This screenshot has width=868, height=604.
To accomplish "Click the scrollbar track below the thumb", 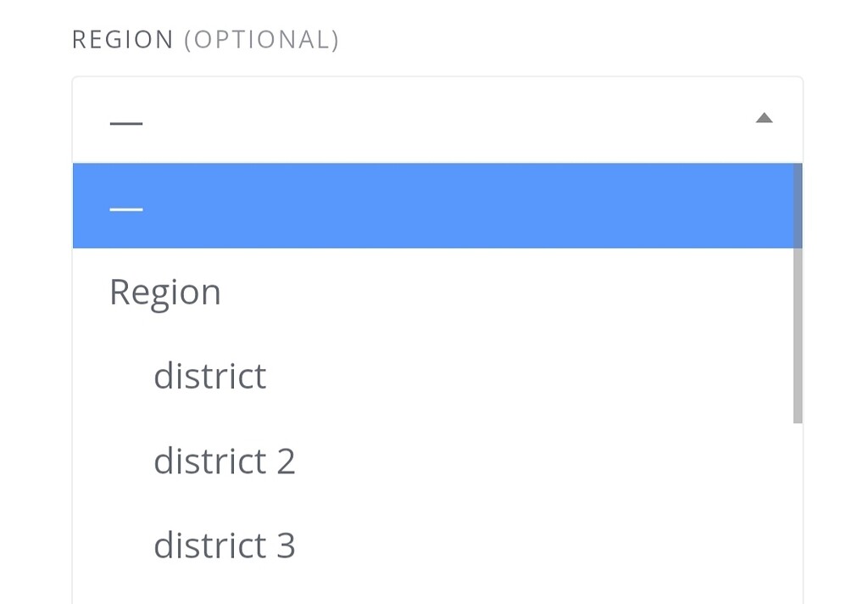I will 798,509.
